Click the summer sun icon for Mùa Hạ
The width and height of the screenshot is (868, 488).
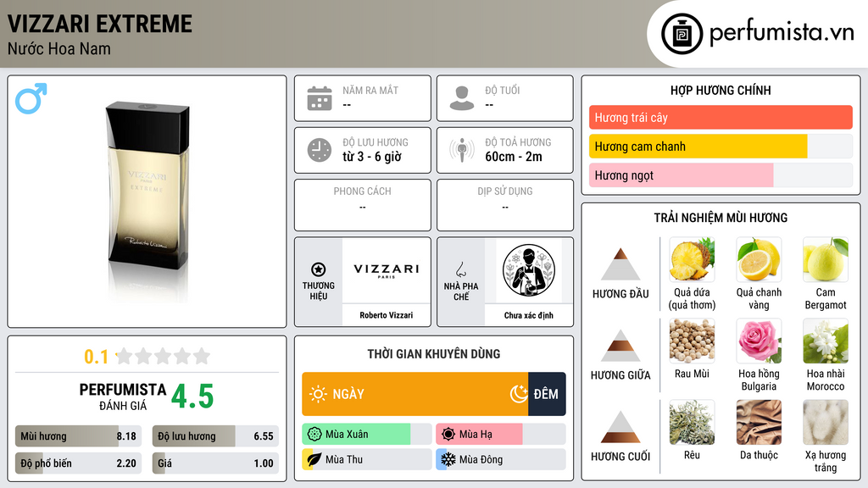[448, 435]
